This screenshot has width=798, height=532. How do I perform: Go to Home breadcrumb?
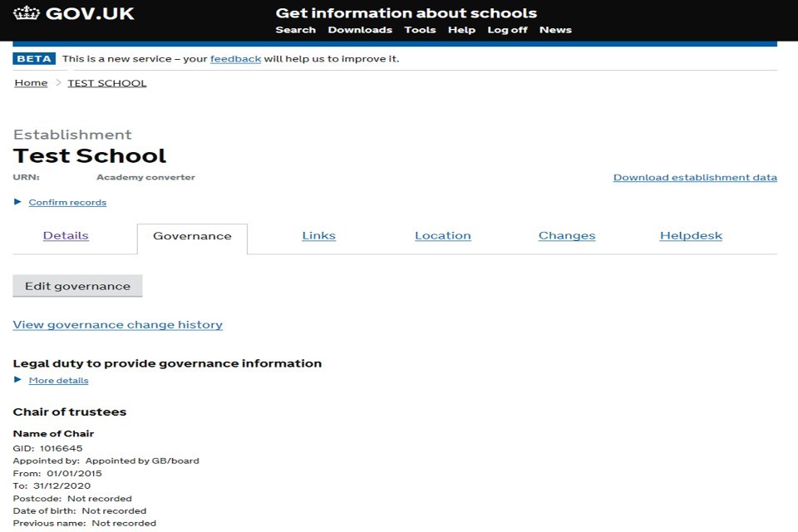click(x=31, y=83)
